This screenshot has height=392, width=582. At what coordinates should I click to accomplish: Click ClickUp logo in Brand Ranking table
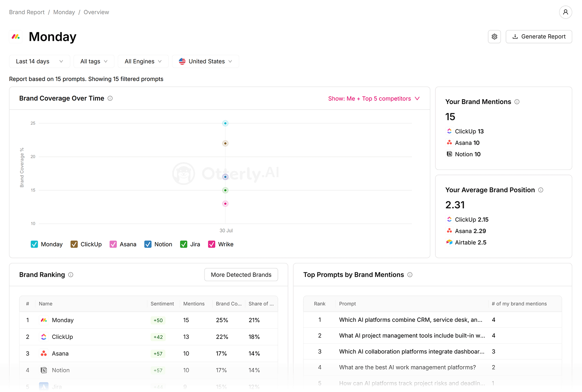[44, 337]
